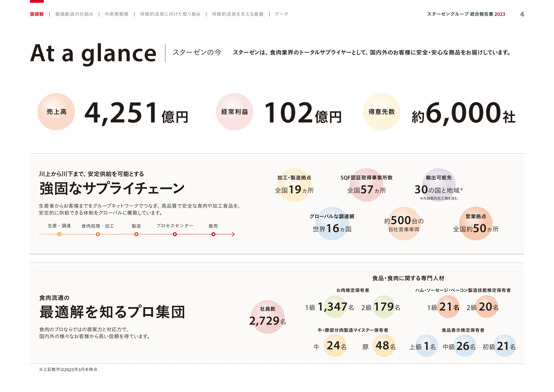Click the 生産・調達 chain marker
This screenshot has height=392, width=554.
[x=59, y=234]
